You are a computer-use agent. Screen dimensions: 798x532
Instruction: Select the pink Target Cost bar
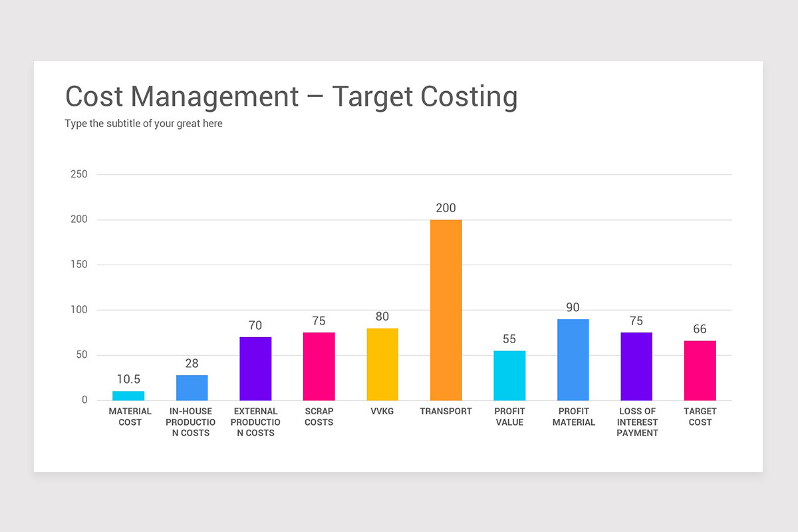point(700,369)
